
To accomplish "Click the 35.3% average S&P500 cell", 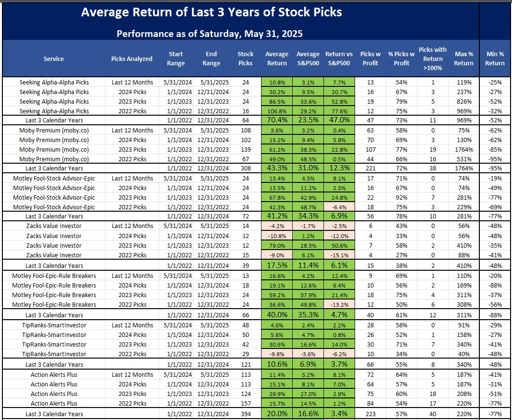I will coord(308,315).
